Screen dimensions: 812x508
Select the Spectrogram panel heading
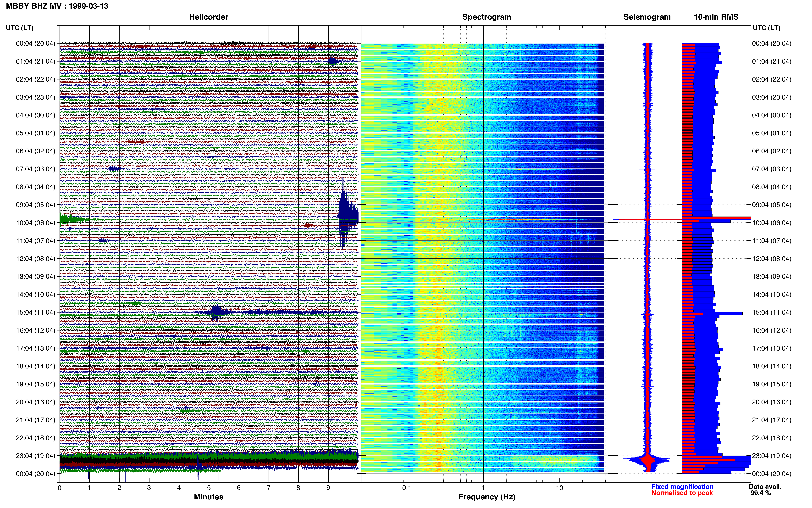(x=487, y=17)
